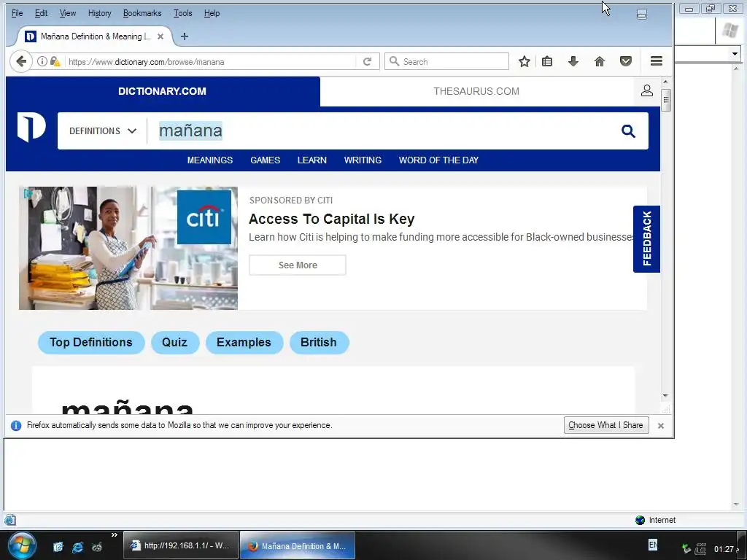The width and height of the screenshot is (747, 560).
Task: Click the vertical scrollbar thumb
Action: [666, 100]
